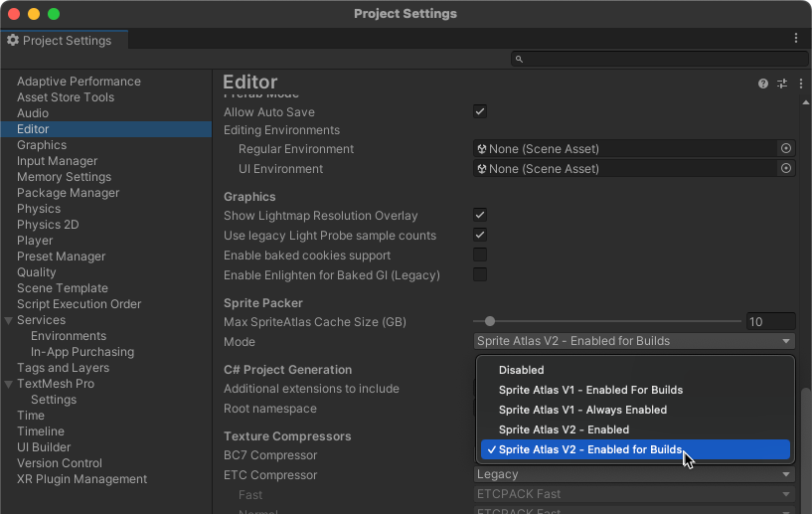Collapse the TextMesh Pro section
Screen dimensions: 812x514
[9, 384]
